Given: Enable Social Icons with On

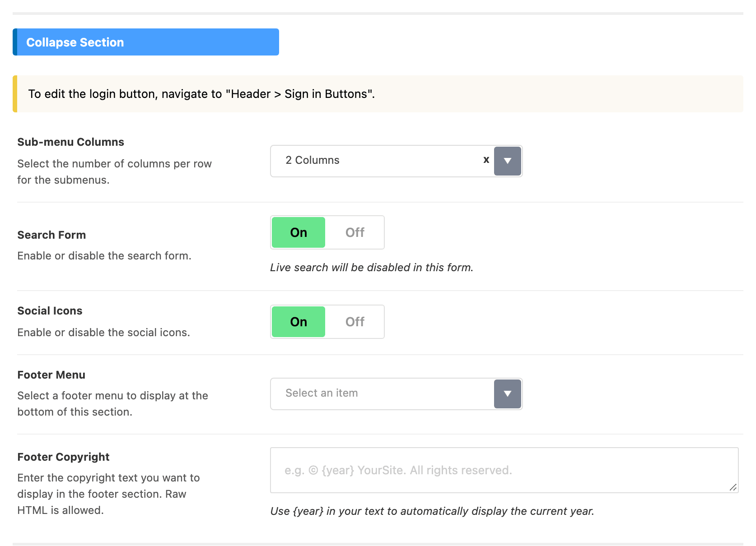Looking at the screenshot, I should click(299, 322).
